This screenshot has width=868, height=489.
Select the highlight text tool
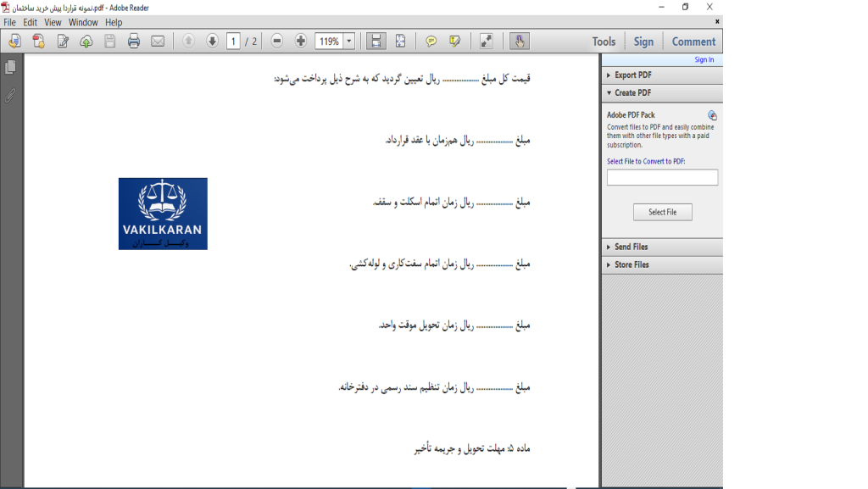[x=455, y=41]
